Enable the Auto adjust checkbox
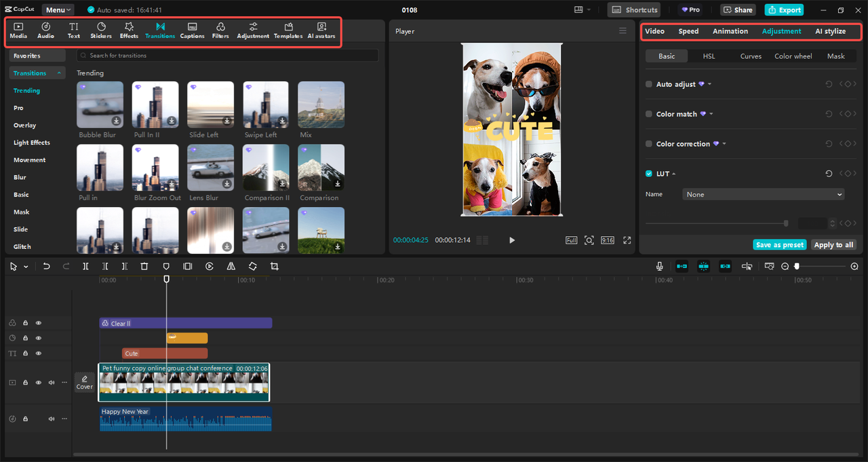868x462 pixels. point(649,84)
